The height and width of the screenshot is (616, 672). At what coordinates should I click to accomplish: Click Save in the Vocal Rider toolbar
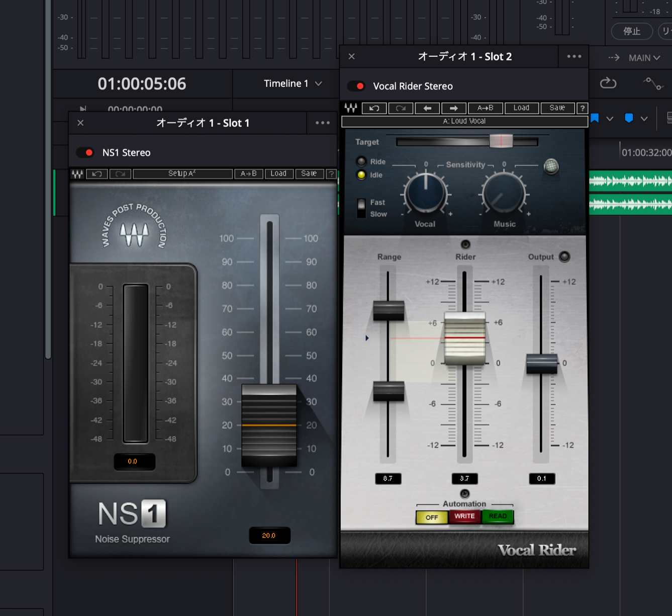pyautogui.click(x=557, y=108)
